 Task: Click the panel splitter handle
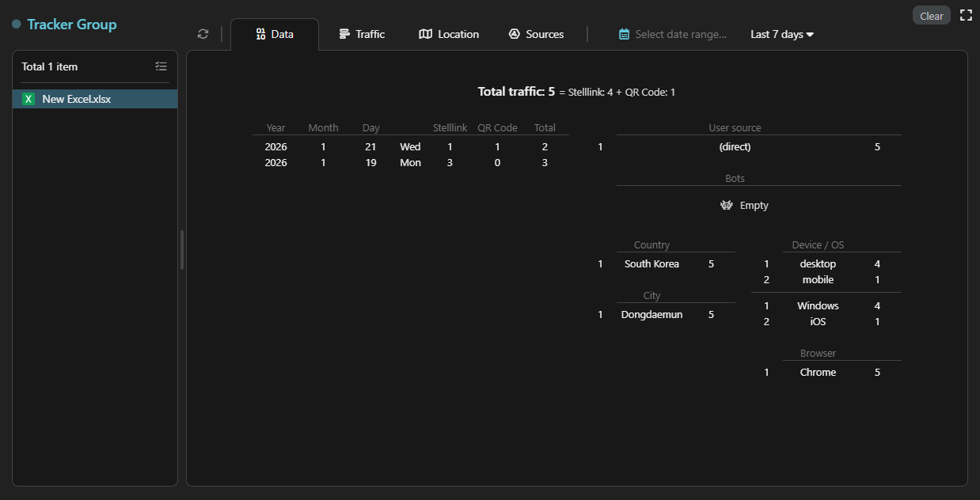pos(182,250)
